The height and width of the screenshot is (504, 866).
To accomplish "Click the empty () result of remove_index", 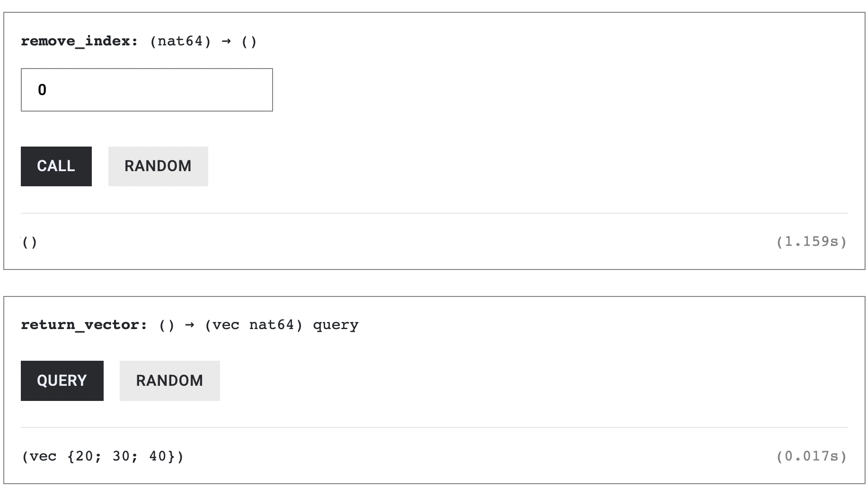I will (x=29, y=242).
